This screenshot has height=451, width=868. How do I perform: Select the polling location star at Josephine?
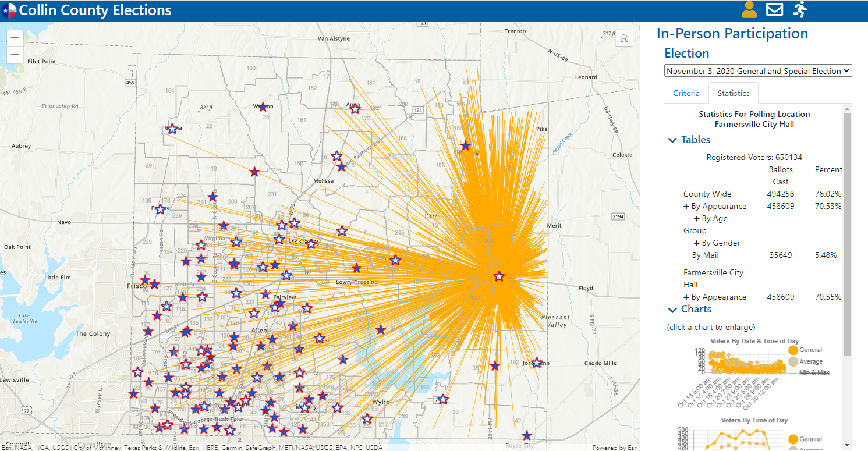pos(537,363)
